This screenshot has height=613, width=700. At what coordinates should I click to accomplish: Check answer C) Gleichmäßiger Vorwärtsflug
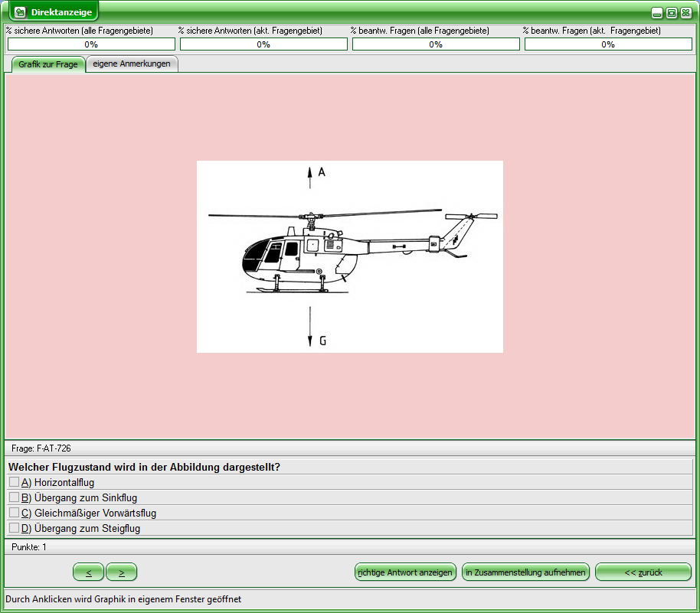tap(15, 512)
